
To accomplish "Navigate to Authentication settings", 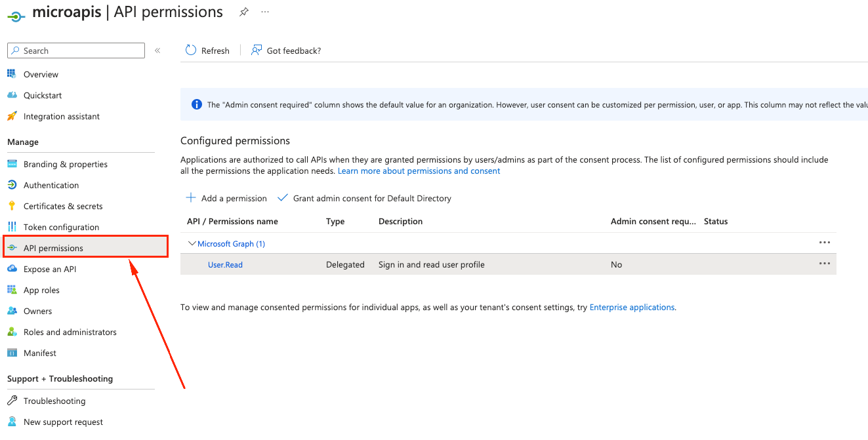I will [51, 185].
